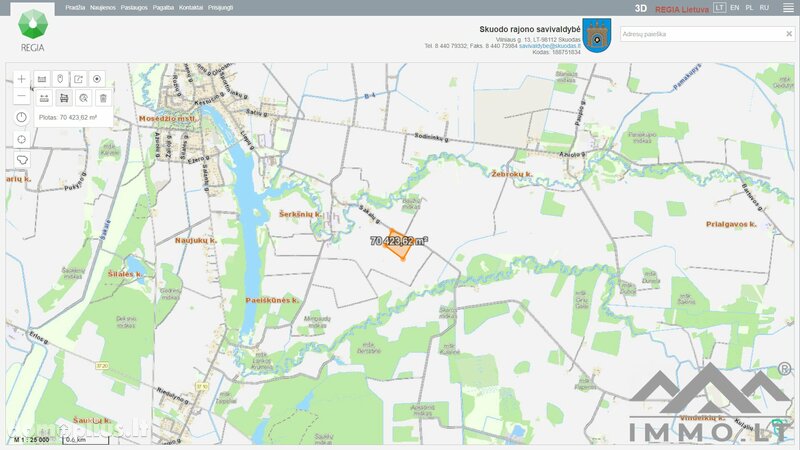The image size is (800, 450).
Task: Click into the Adresų paieška search field
Action: [x=702, y=34]
